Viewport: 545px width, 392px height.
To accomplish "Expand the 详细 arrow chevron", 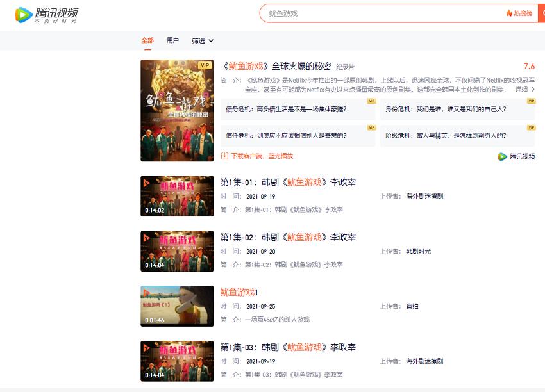I will tap(533, 89).
